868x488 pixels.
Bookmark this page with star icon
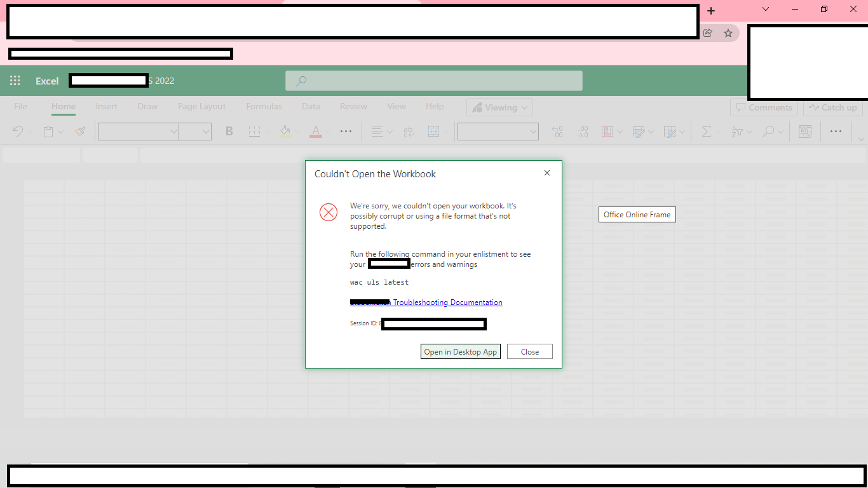coord(728,33)
